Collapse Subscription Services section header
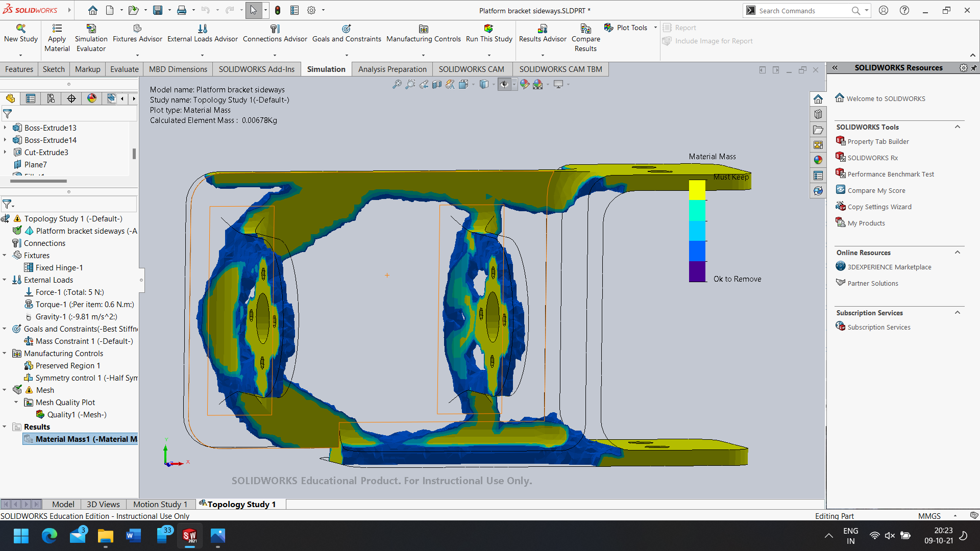980x551 pixels. (958, 313)
